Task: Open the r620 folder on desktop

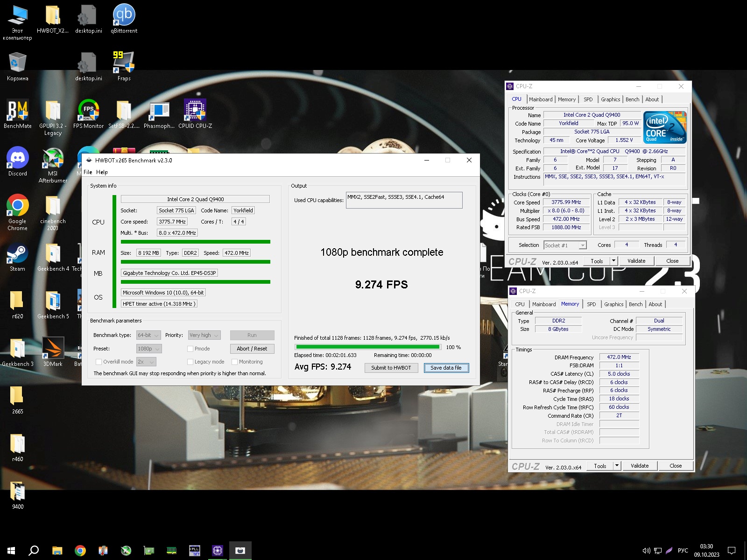Action: click(18, 305)
